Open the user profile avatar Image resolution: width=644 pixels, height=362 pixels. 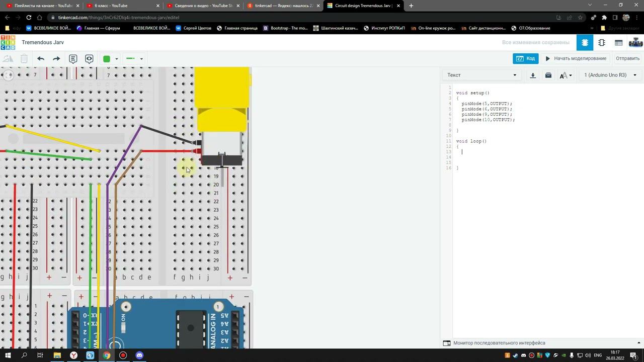[636, 43]
